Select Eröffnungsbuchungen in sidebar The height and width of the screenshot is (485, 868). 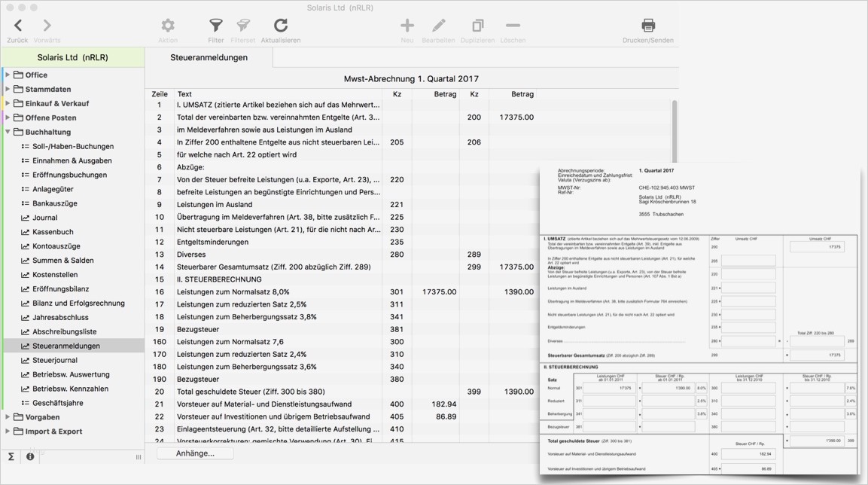[70, 175]
